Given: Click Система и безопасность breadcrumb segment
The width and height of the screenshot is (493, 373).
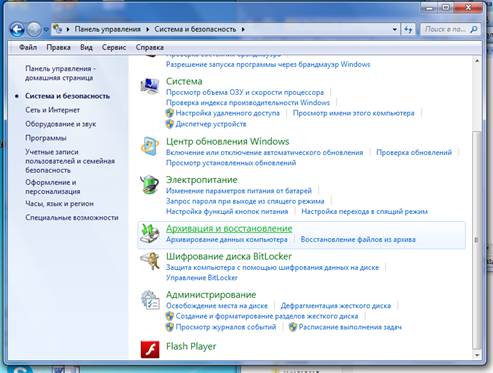Looking at the screenshot, I should tap(195, 29).
